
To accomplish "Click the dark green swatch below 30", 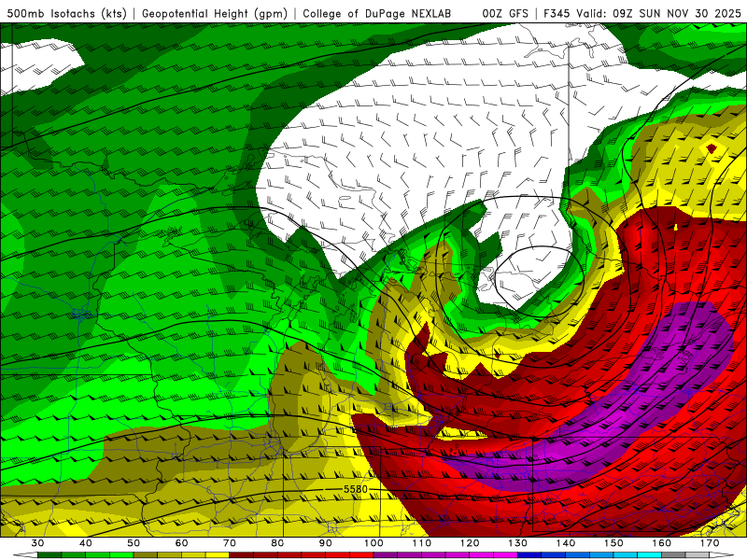I will pyautogui.click(x=49, y=555).
